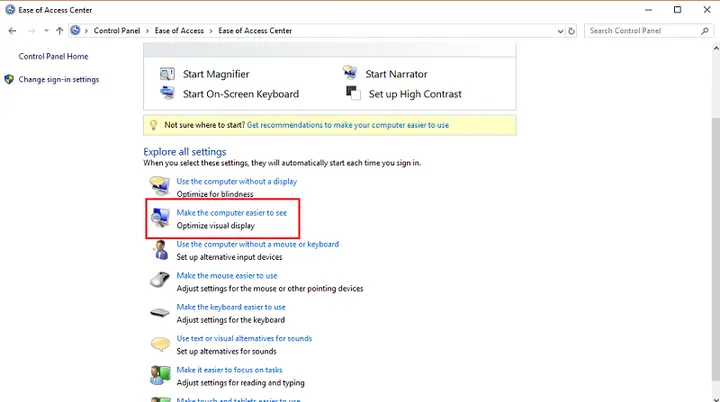Open Get recommendations to make your computer easier link
Viewport: 720px width, 402px height.
coord(348,125)
